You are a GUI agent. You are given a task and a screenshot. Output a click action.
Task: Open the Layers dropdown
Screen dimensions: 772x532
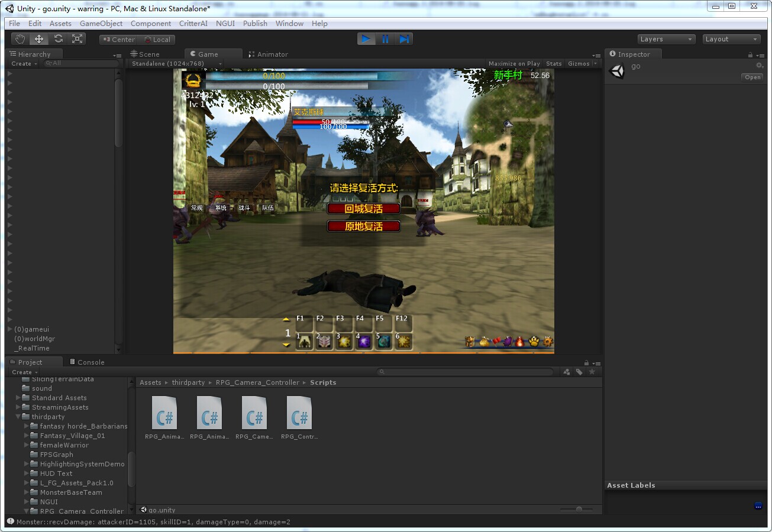pyautogui.click(x=666, y=39)
